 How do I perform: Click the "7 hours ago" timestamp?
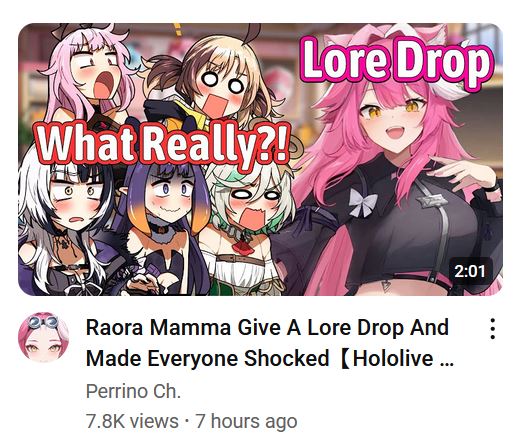point(246,421)
